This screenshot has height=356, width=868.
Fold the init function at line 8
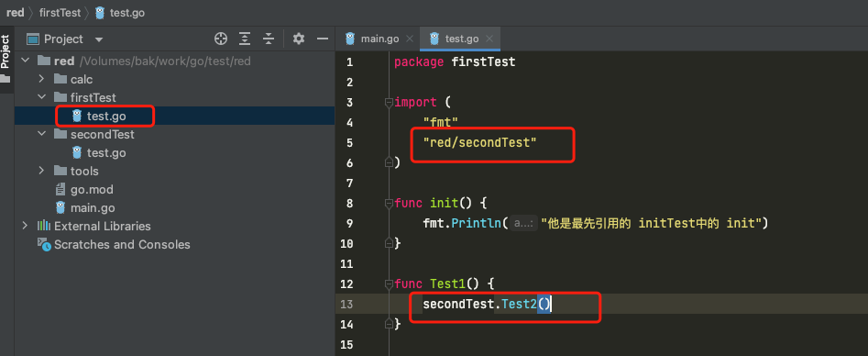tap(389, 204)
